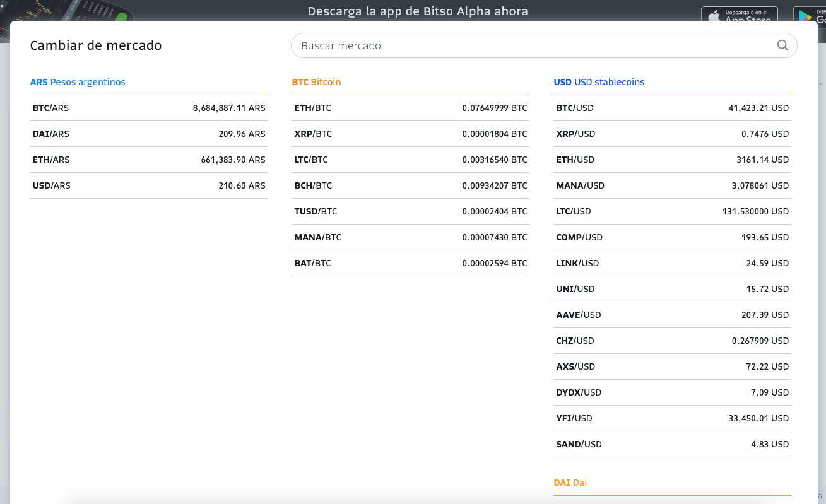Click the 4.83 USD price value

770,444
